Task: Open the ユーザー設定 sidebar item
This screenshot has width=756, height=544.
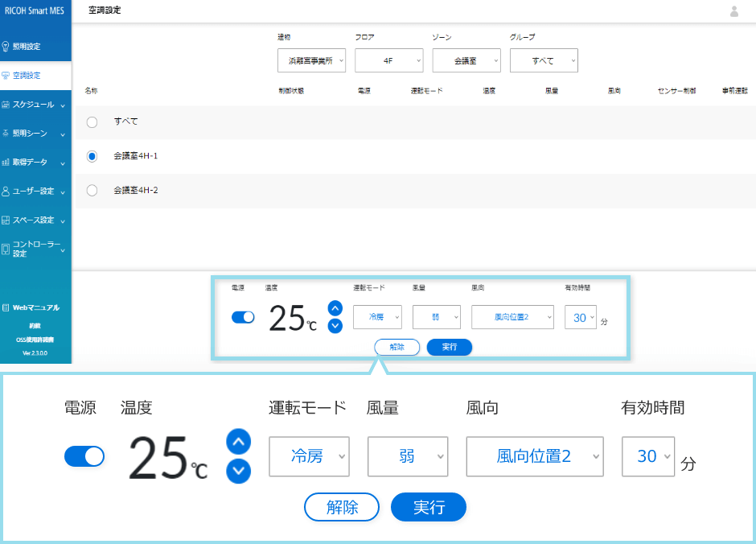Action: pos(31,192)
